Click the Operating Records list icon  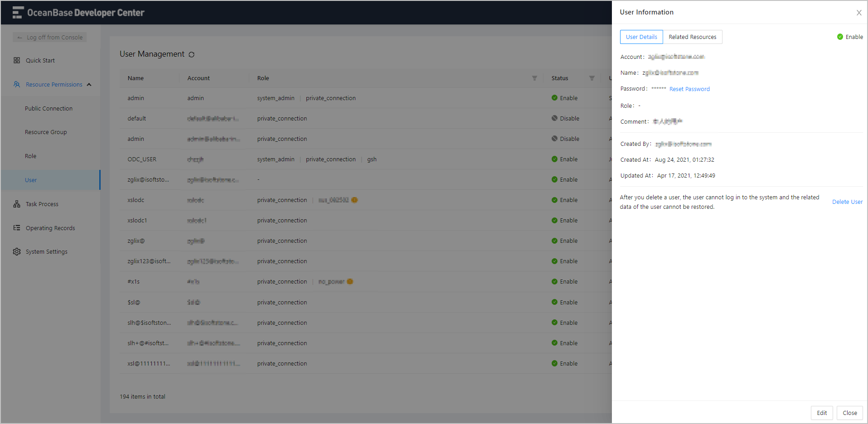(x=17, y=228)
